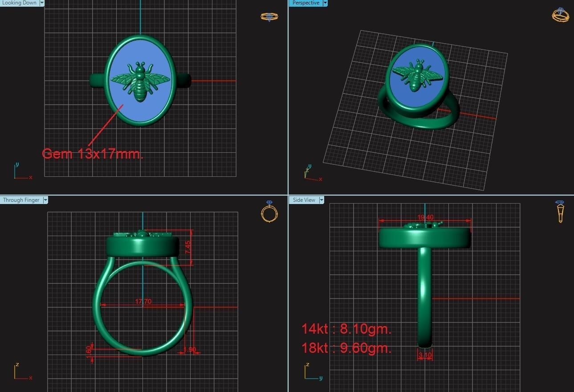This screenshot has width=574, height=392.
Task: Click the ZY axis indicator in Side View viewport
Action: 313,372
